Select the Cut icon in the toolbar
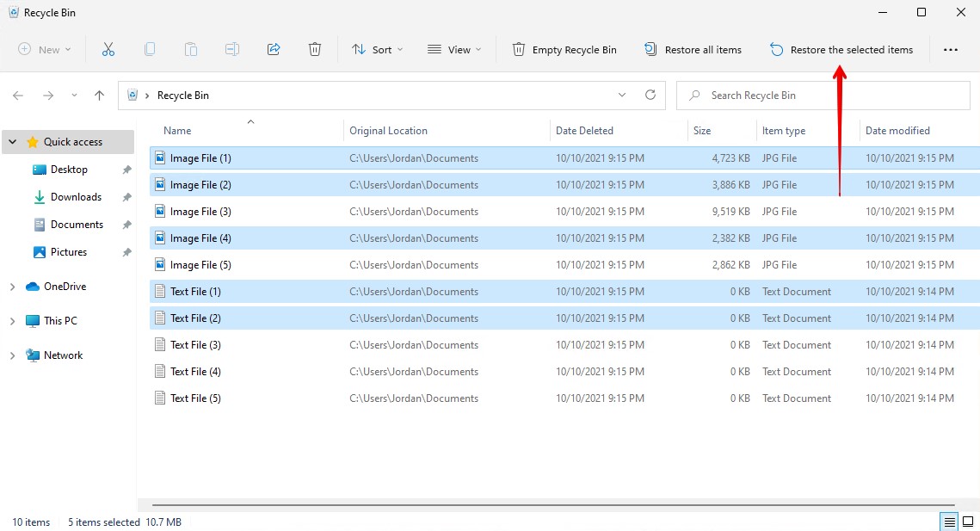Screen dimensions: 980x531 click(108, 49)
